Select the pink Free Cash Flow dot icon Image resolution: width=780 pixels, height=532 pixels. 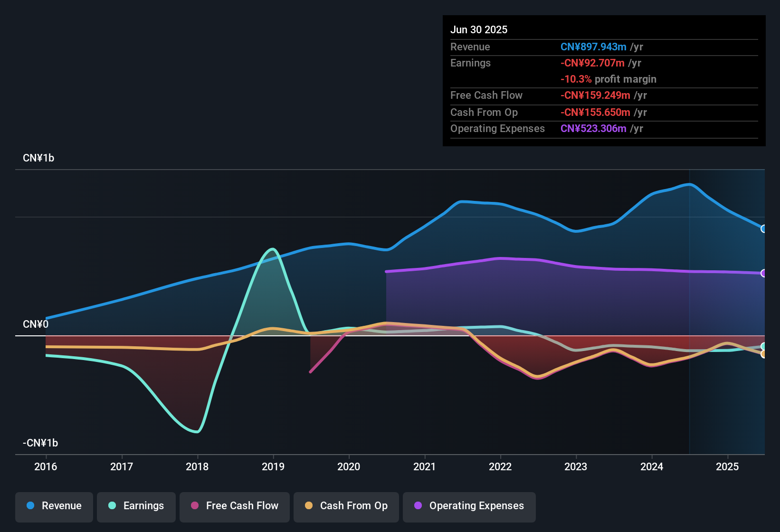tap(195, 505)
